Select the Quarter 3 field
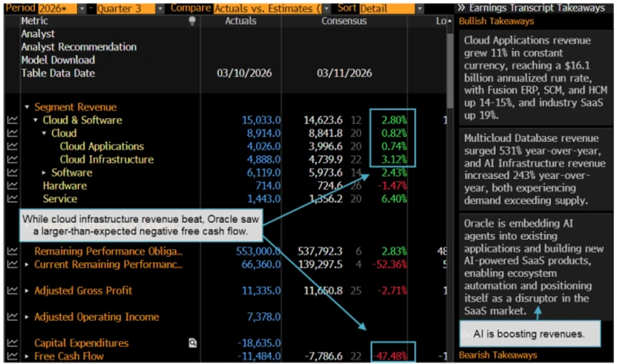This screenshot has width=617, height=364. point(126,8)
